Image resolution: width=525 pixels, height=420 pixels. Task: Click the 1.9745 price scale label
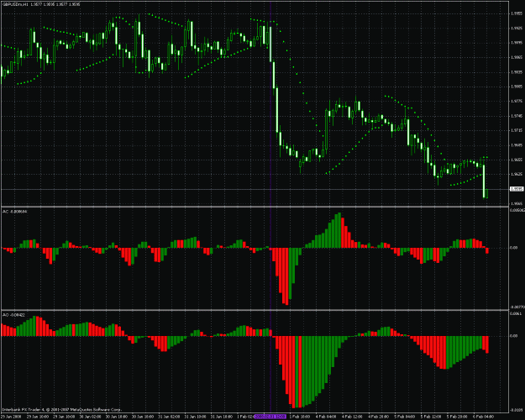(517, 116)
